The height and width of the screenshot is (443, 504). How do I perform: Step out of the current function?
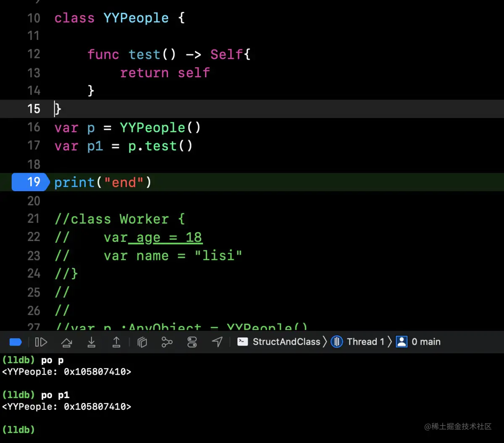tap(116, 342)
